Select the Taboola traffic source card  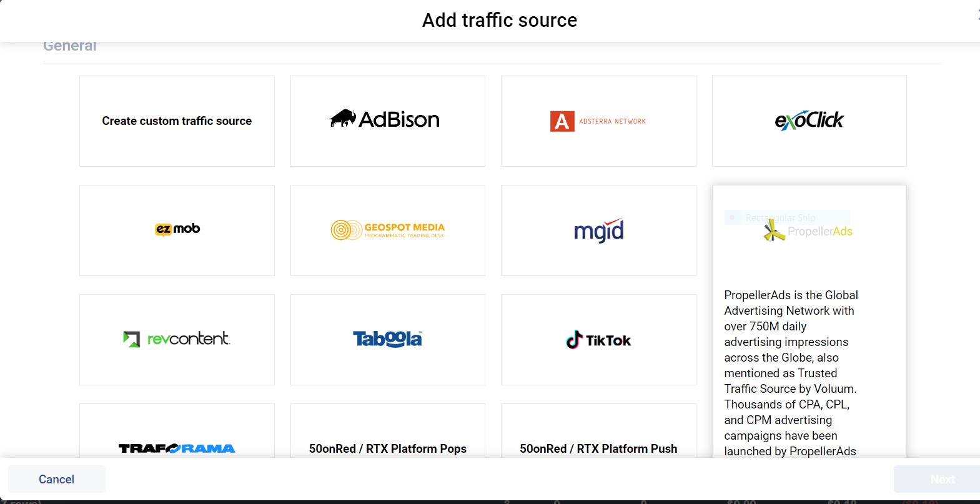tap(388, 340)
